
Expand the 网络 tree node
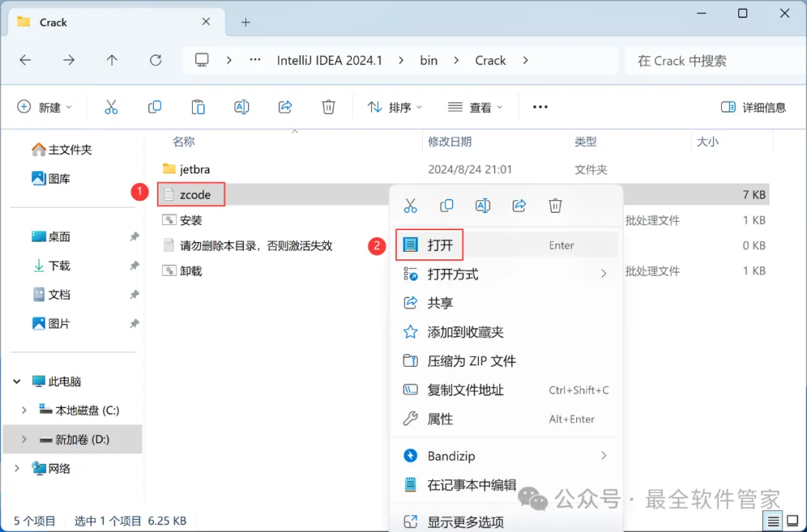(x=17, y=468)
